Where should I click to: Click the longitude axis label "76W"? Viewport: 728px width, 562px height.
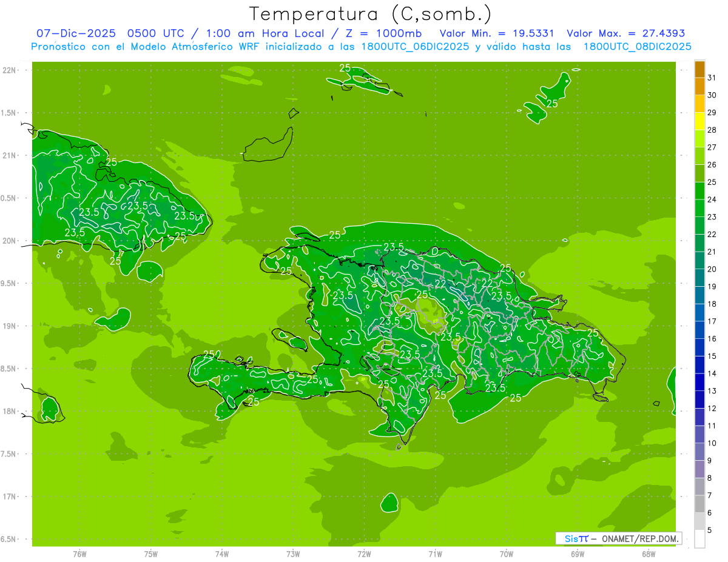click(x=79, y=554)
